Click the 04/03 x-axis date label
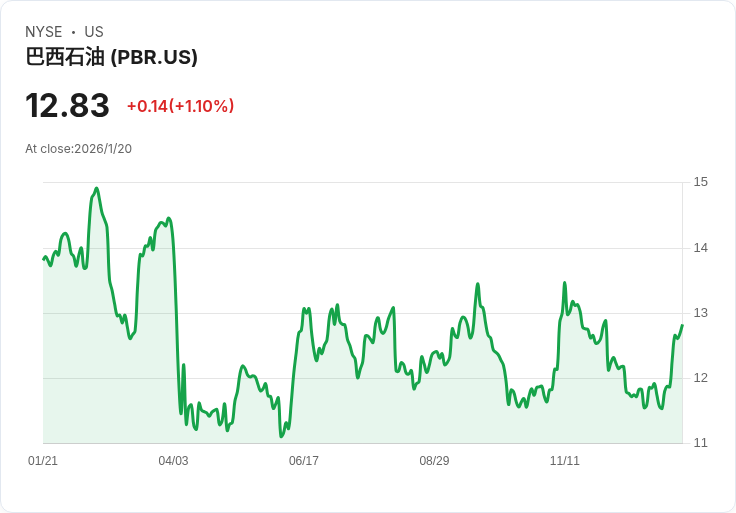The image size is (736, 513). tap(173, 461)
